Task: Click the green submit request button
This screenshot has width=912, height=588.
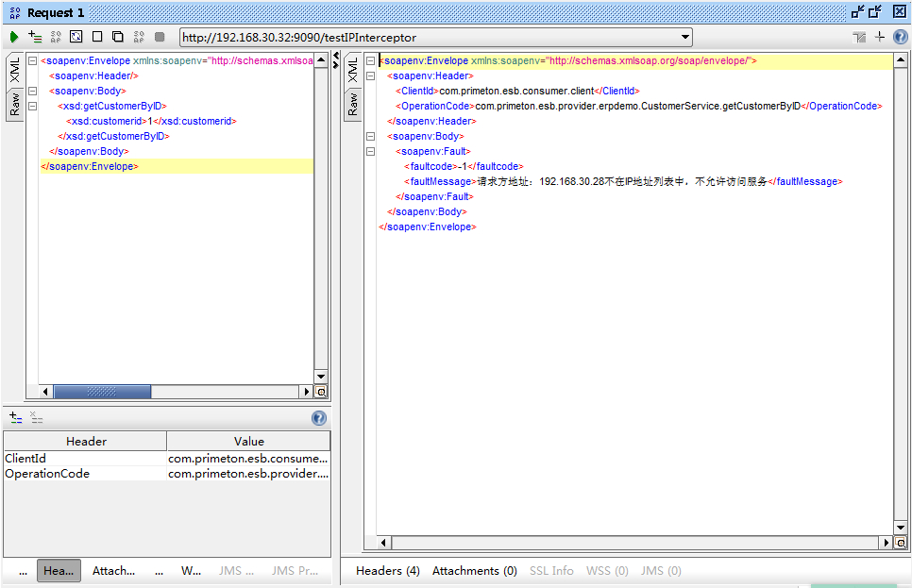Action: (14, 37)
